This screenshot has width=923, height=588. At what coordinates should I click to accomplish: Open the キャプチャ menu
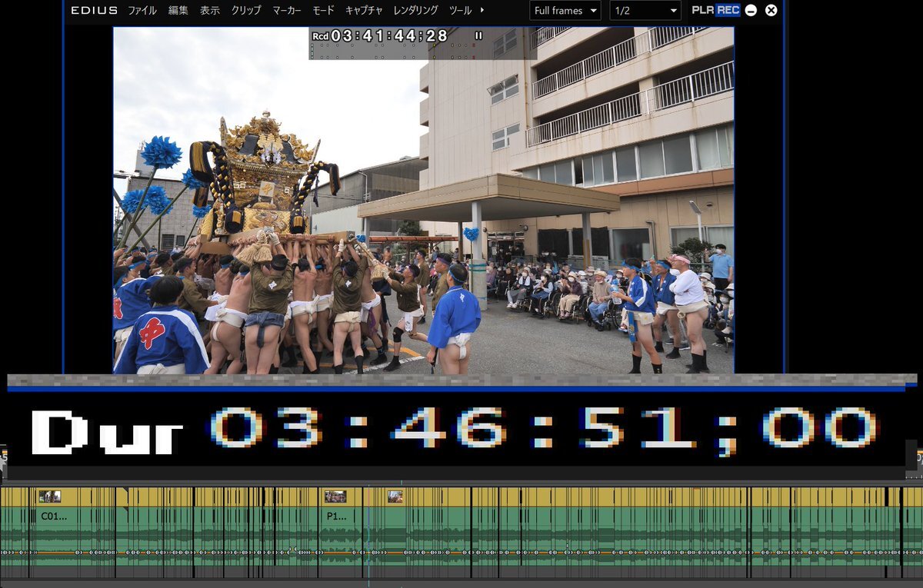(x=364, y=11)
